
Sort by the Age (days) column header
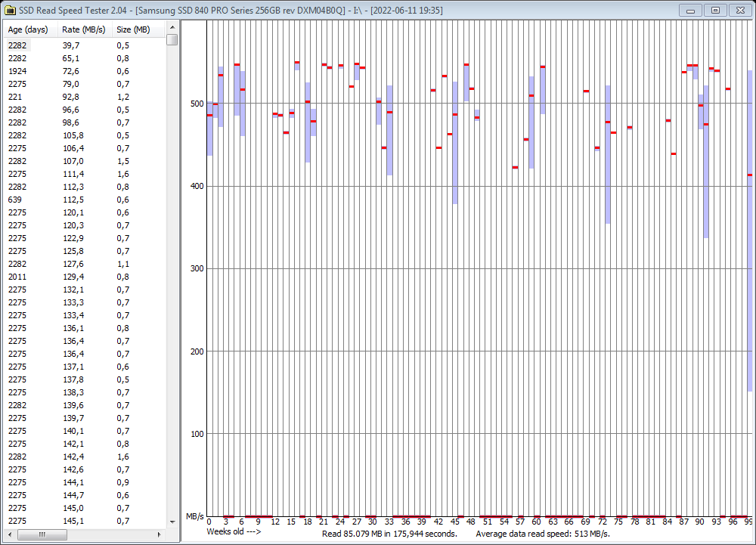[30, 29]
